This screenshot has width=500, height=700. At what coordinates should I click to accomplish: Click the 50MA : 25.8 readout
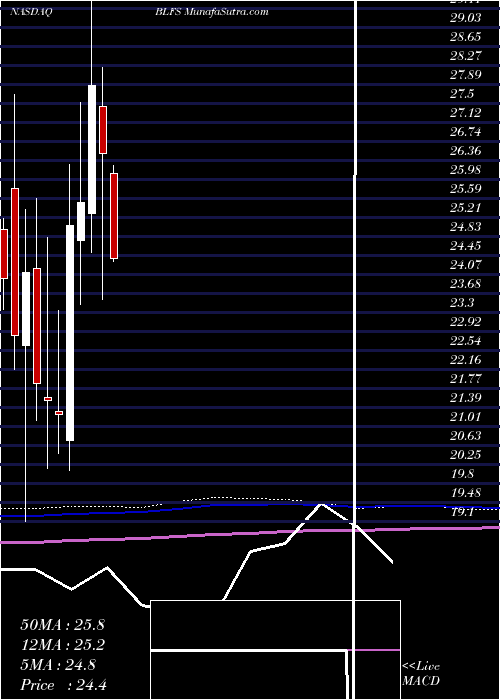tap(62, 625)
